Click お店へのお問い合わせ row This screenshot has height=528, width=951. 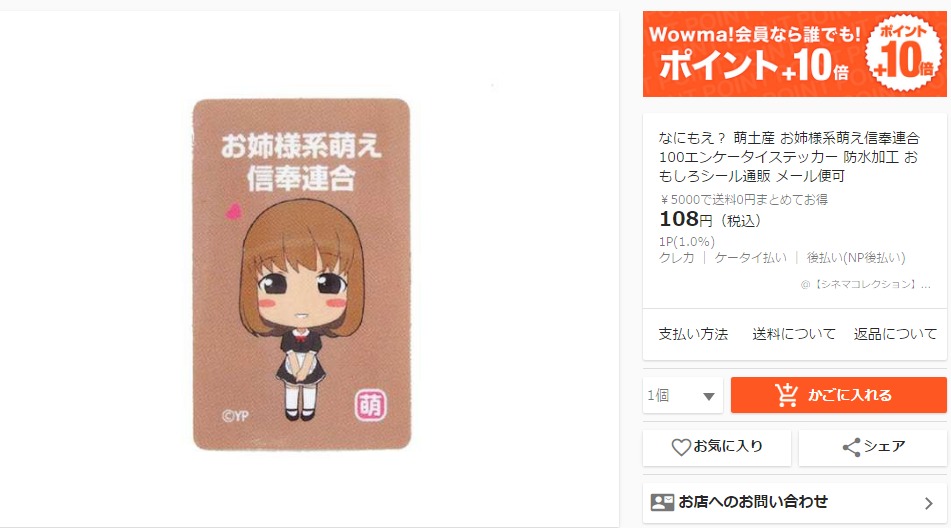[795, 503]
